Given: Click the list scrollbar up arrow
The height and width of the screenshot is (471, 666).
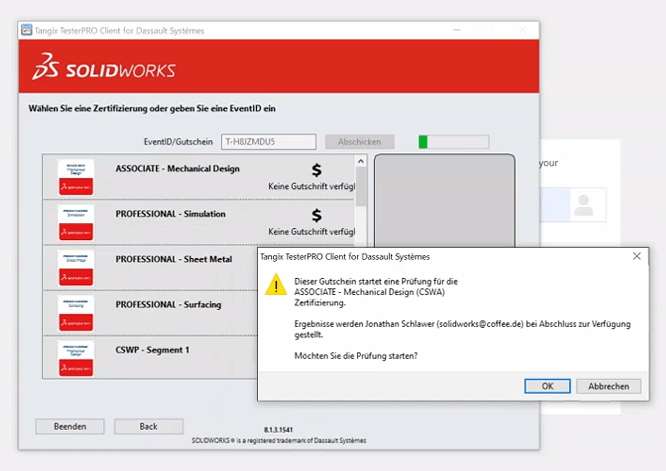Looking at the screenshot, I should 361,161.
